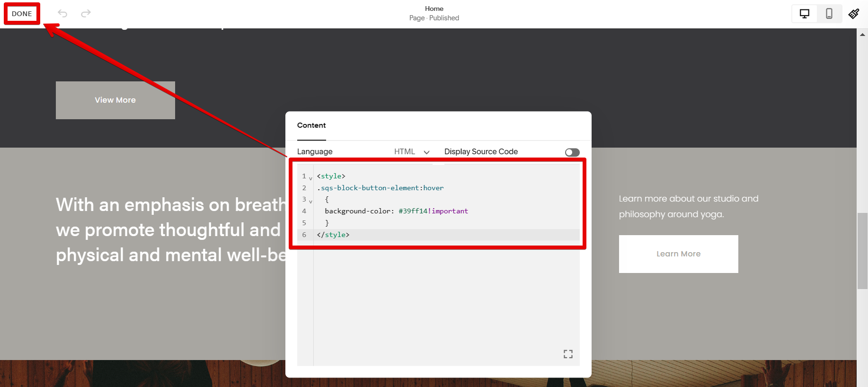Expand code editor to fullscreen
868x387 pixels.
[x=568, y=354]
